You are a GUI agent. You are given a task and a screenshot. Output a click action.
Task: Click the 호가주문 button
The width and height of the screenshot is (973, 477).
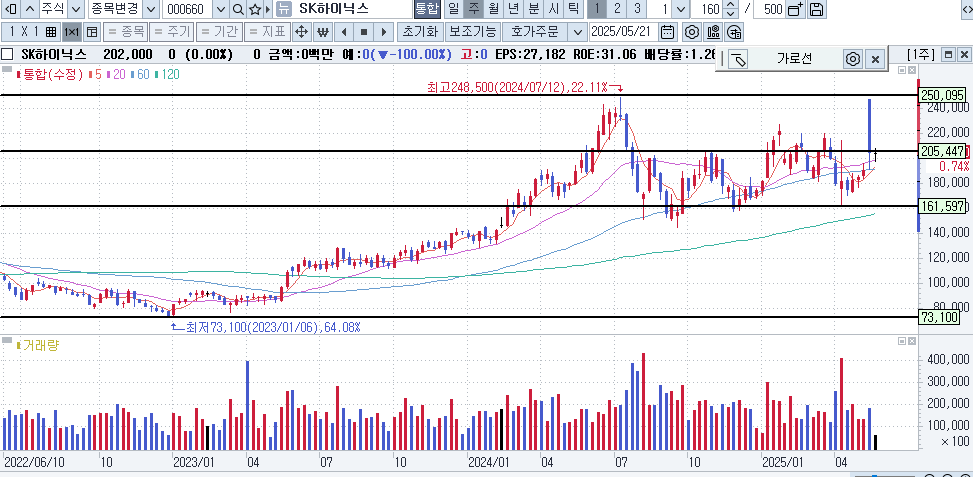pyautogui.click(x=536, y=32)
